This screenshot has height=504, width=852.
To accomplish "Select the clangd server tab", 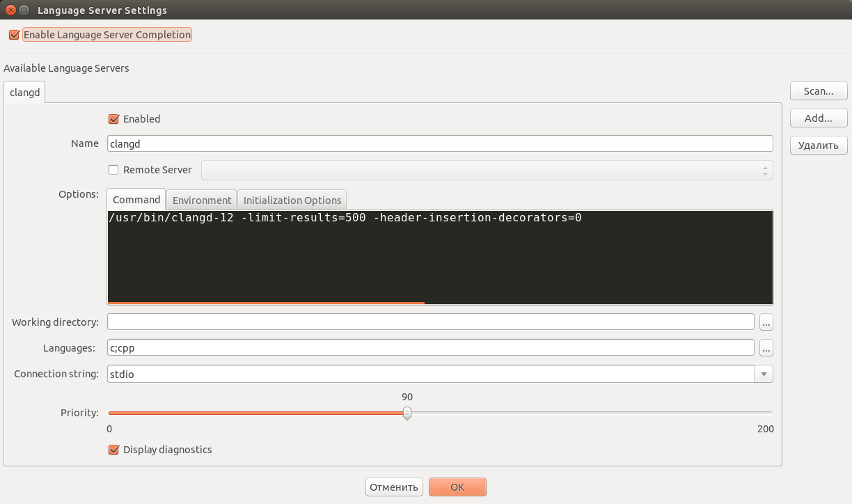I will pos(24,92).
